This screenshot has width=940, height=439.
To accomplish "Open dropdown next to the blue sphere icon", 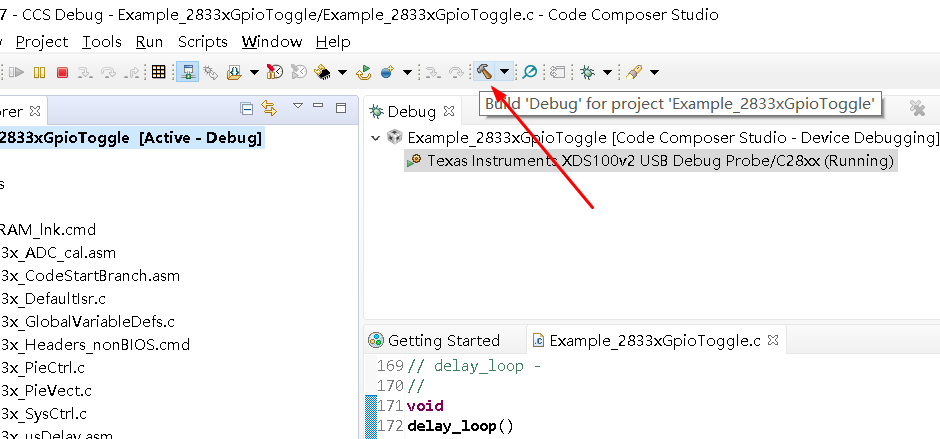I will [x=407, y=73].
